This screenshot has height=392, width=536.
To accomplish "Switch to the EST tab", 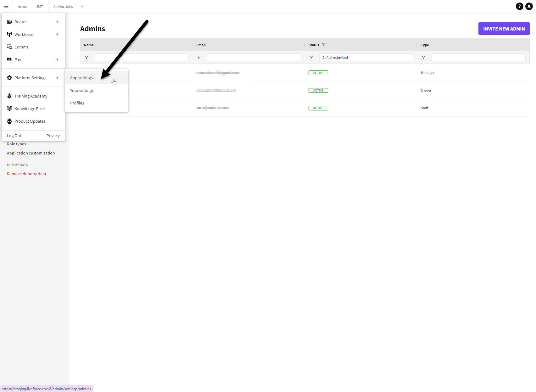I will coord(40,6).
